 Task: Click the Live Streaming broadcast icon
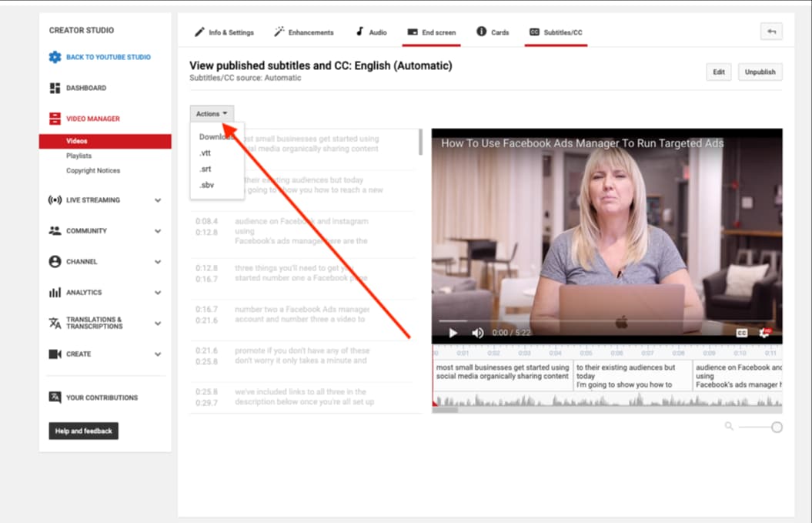pyautogui.click(x=55, y=200)
